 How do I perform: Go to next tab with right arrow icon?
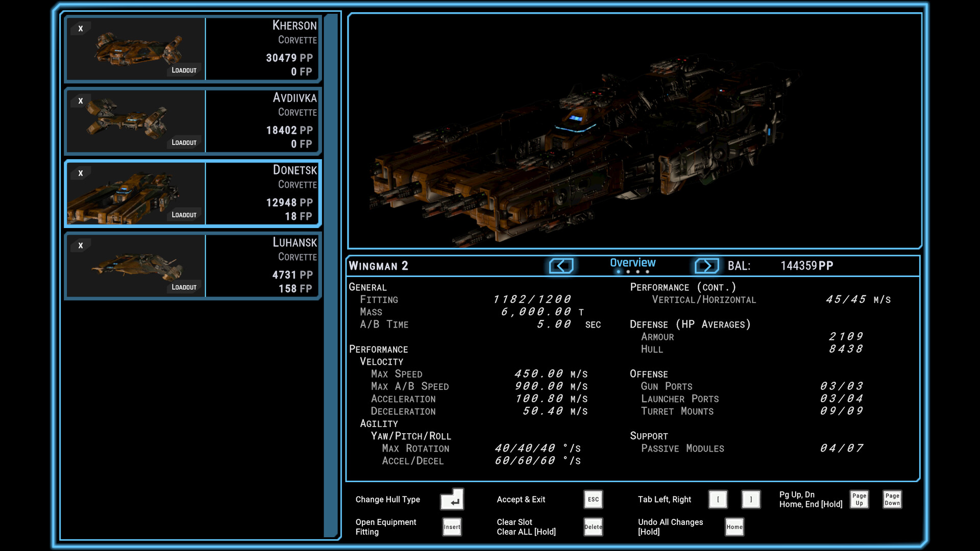(706, 266)
